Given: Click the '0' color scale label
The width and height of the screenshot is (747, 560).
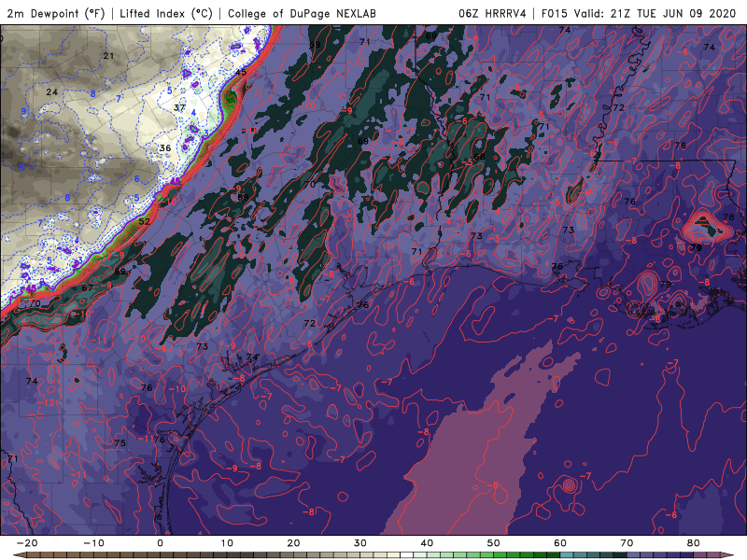Looking at the screenshot, I should (160, 543).
